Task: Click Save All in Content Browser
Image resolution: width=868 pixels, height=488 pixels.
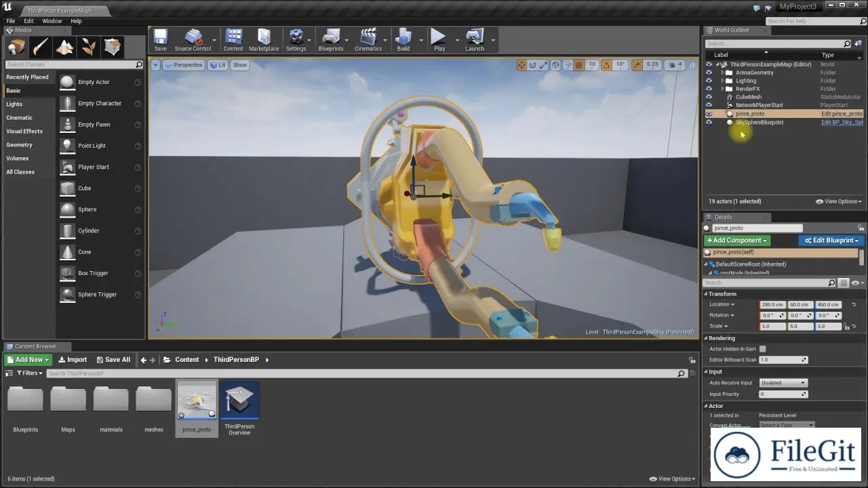Action: click(113, 360)
